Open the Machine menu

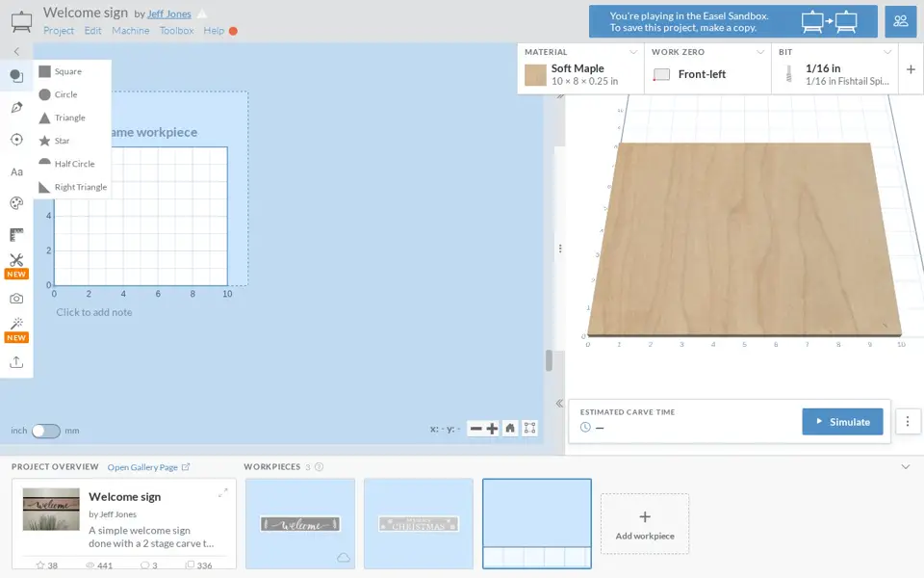click(130, 31)
